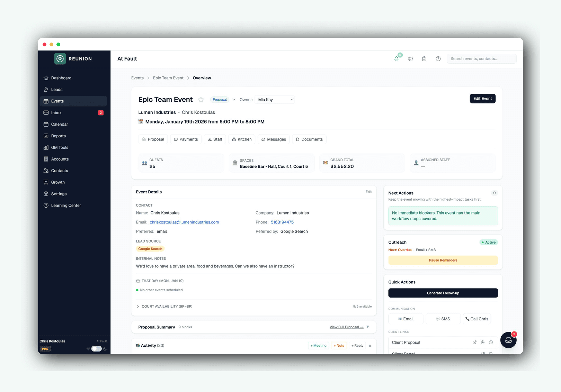Viewport: 561px width, 392px height.
Task: Open the Documents tab
Action: (309, 139)
